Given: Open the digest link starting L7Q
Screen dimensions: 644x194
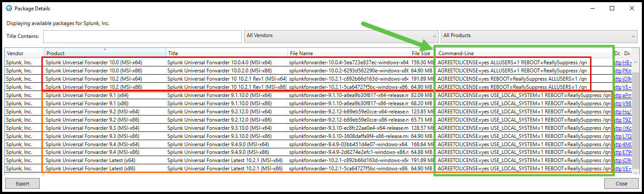Looking at the screenshot, I should tap(627, 136).
